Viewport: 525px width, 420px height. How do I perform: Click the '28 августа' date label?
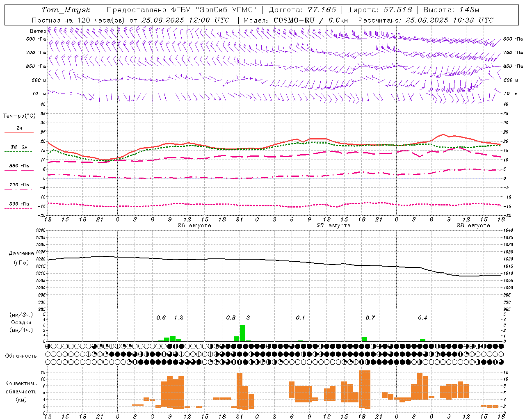[x=473, y=226]
